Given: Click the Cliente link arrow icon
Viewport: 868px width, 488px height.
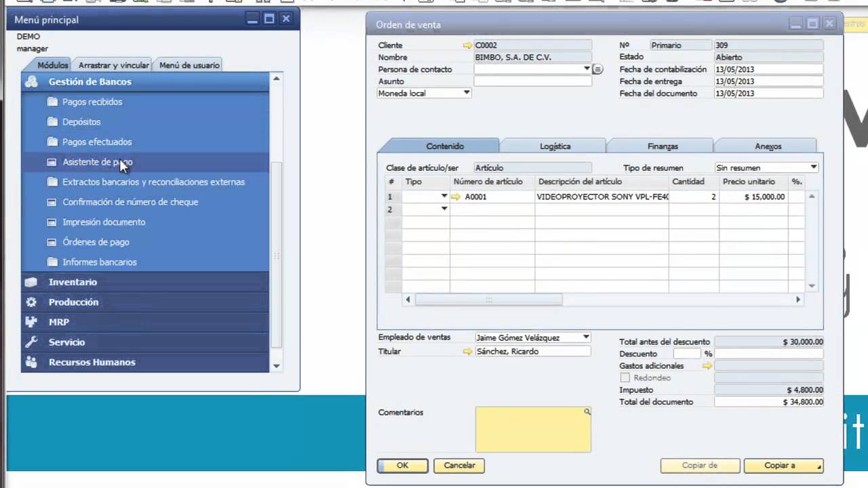Looking at the screenshot, I should click(x=467, y=45).
